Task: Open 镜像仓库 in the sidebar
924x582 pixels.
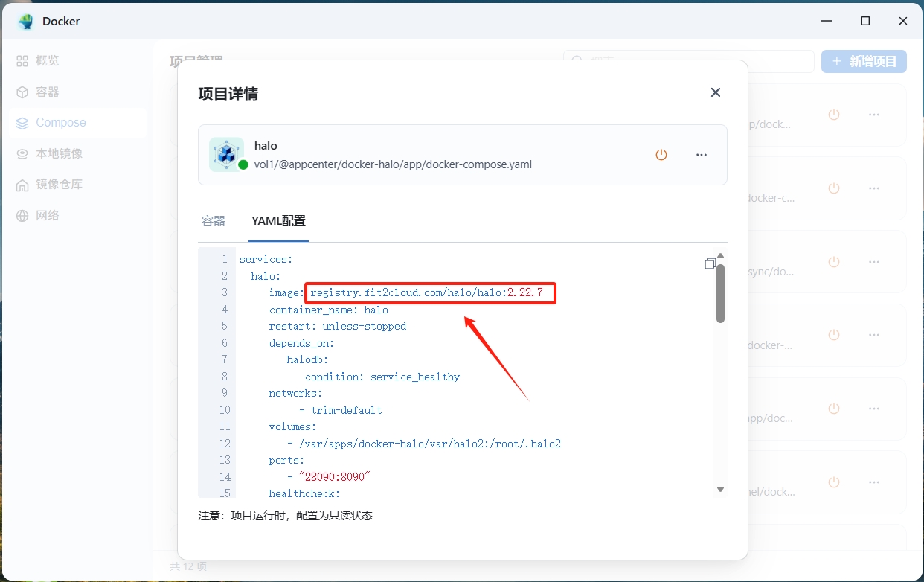Action: (x=59, y=185)
